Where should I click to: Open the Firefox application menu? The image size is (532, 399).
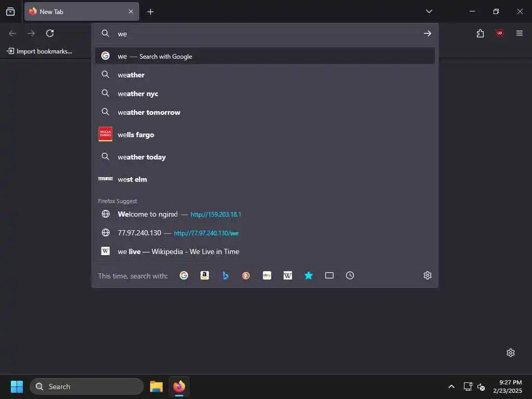[519, 33]
